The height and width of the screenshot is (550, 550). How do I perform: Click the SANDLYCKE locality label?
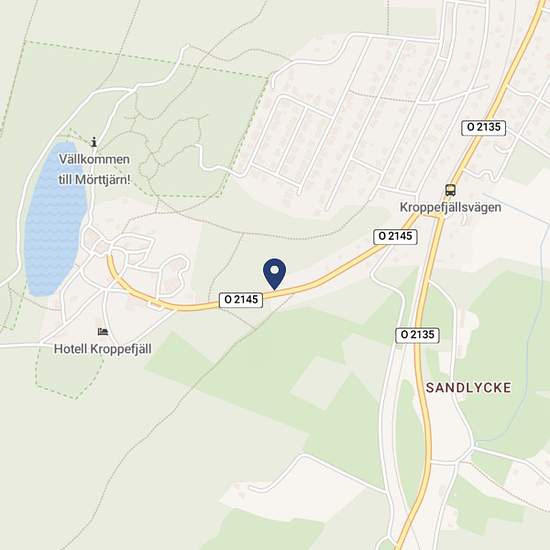468,388
